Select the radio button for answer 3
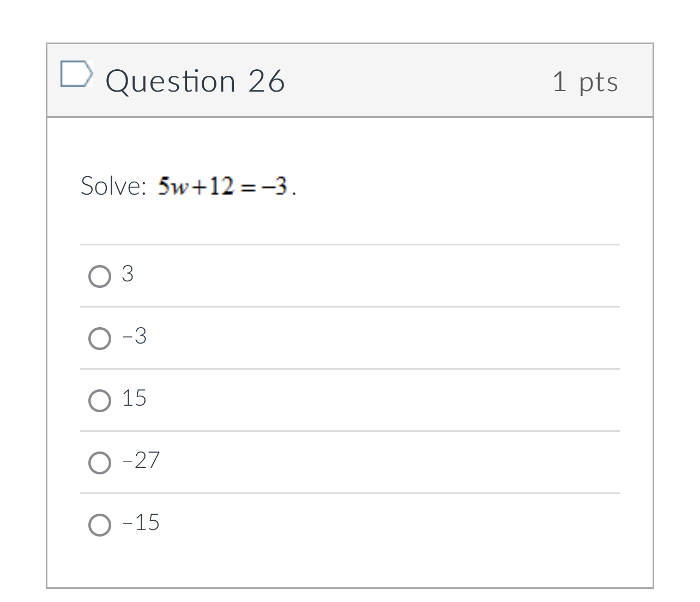The image size is (700, 602). pyautogui.click(x=100, y=276)
